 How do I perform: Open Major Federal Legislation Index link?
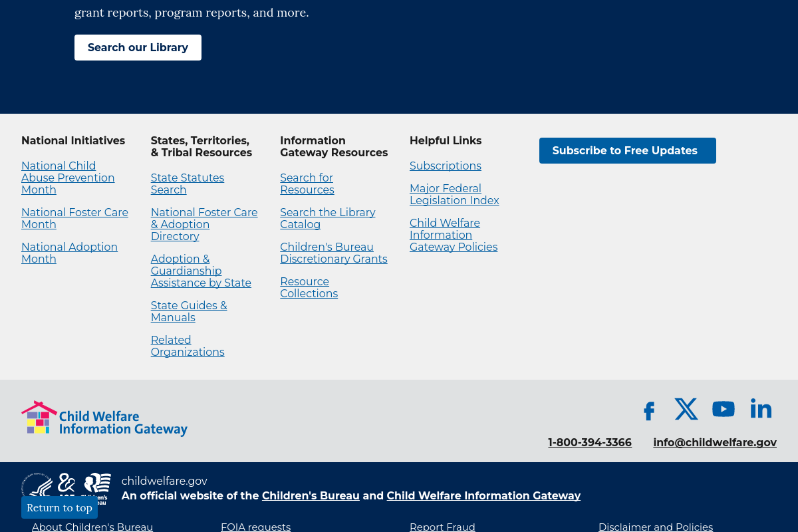454,194
